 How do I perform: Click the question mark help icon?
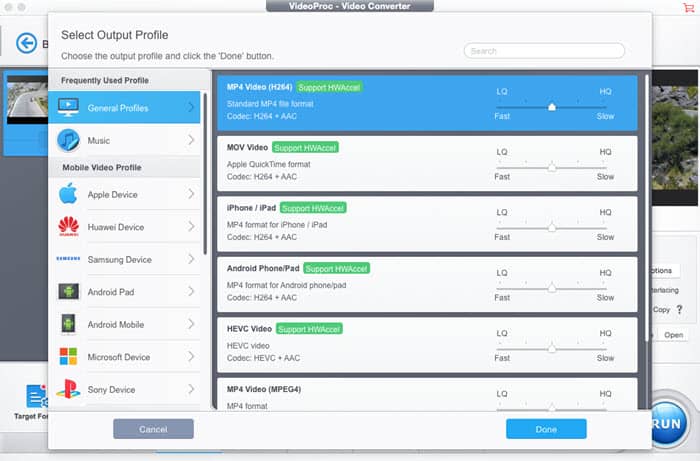(679, 309)
